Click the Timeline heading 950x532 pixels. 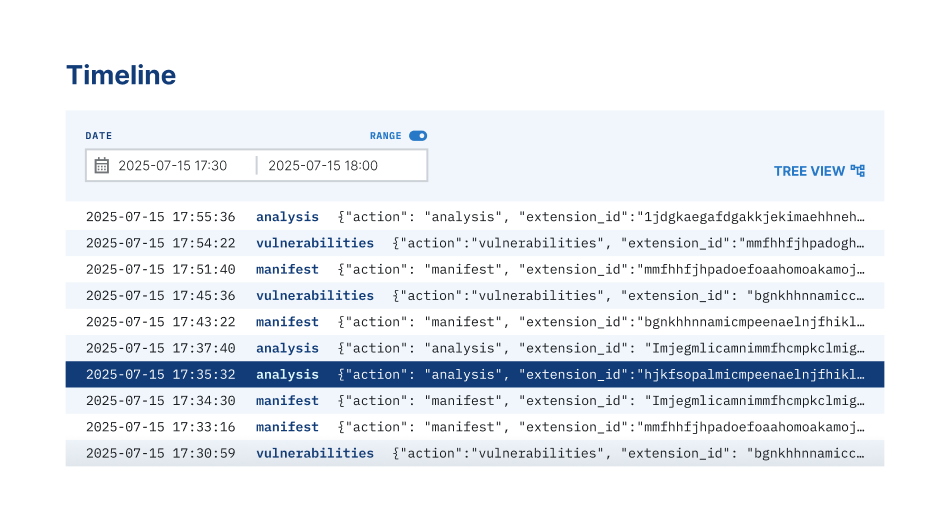point(121,75)
